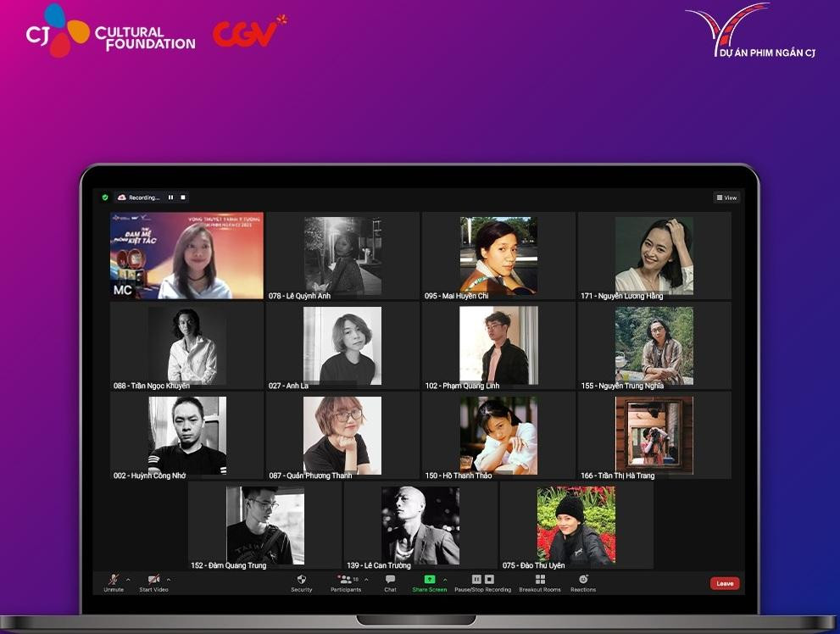The height and width of the screenshot is (634, 840).
Task: Open the Participants panel
Action: 345,580
